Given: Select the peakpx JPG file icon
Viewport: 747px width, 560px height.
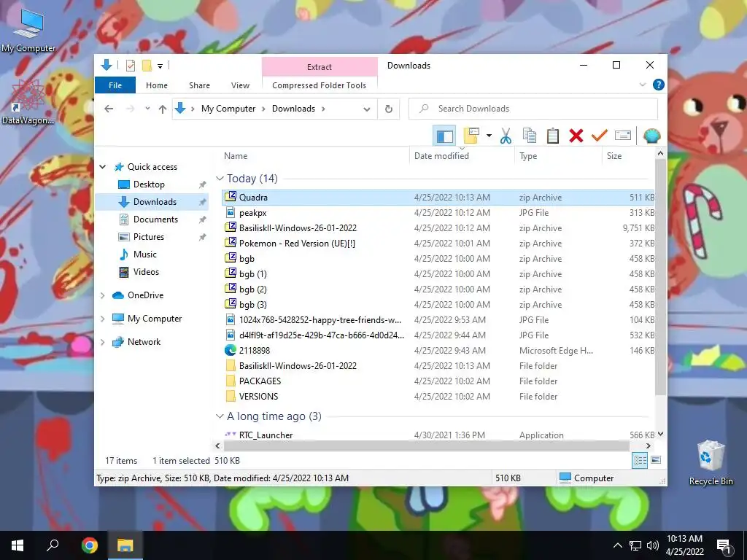Looking at the screenshot, I should [x=231, y=212].
